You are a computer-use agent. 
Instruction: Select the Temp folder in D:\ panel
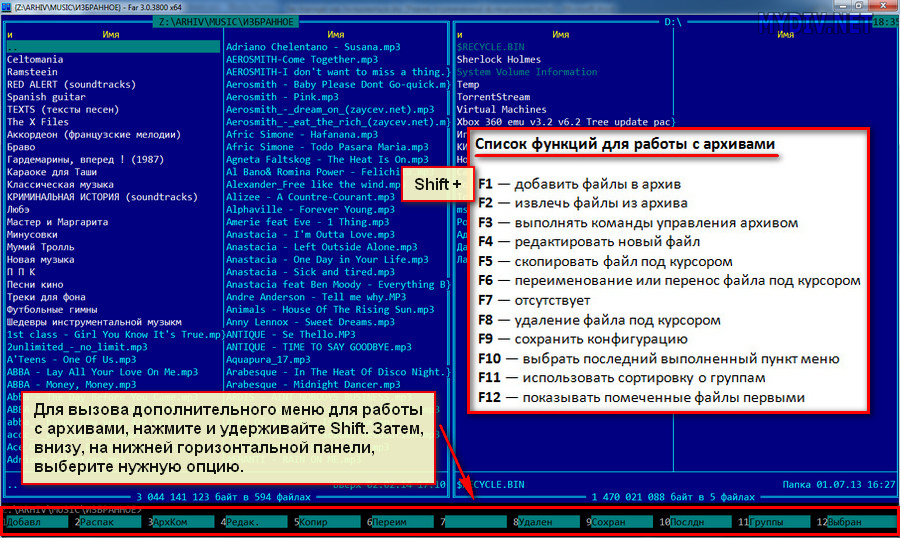tap(468, 84)
